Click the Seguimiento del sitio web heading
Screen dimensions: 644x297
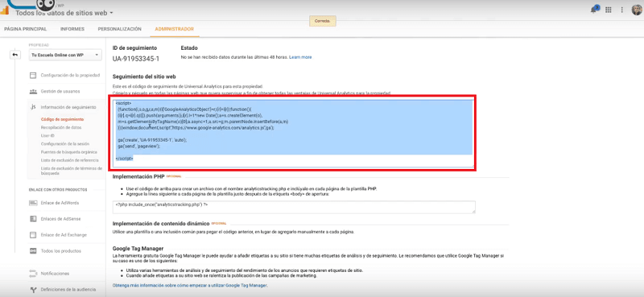[x=144, y=76]
